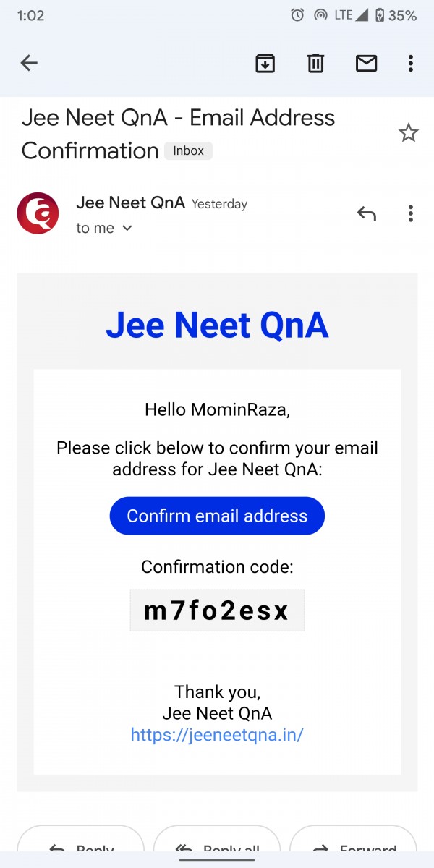Tap the alarm icon in status bar
Screen dimensions: 434x868
tap(297, 15)
